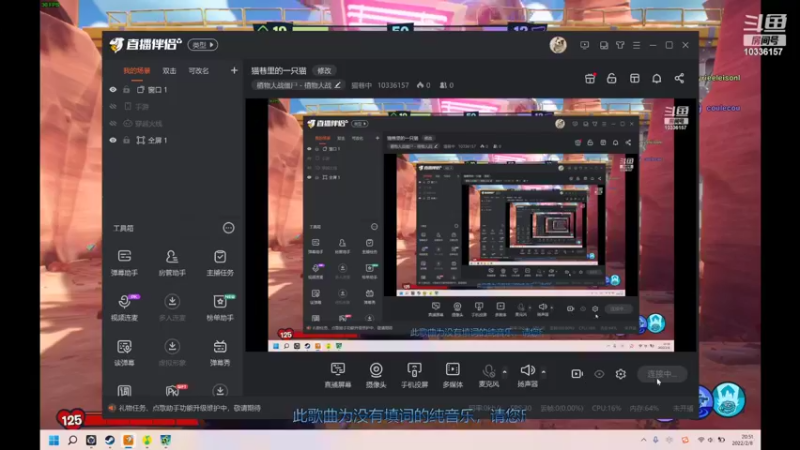The image size is (800, 450).
Task: Start recording with the camcorder icon
Action: coord(577,374)
